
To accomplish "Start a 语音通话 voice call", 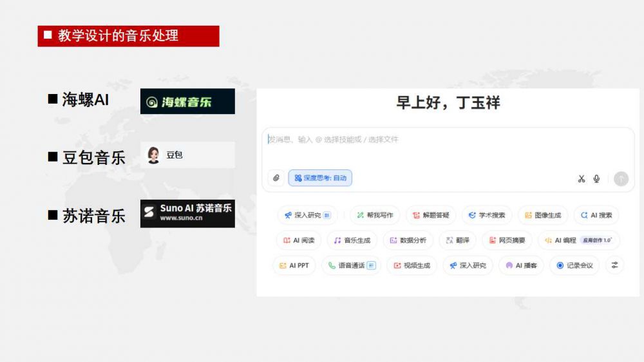I will click(x=352, y=265).
